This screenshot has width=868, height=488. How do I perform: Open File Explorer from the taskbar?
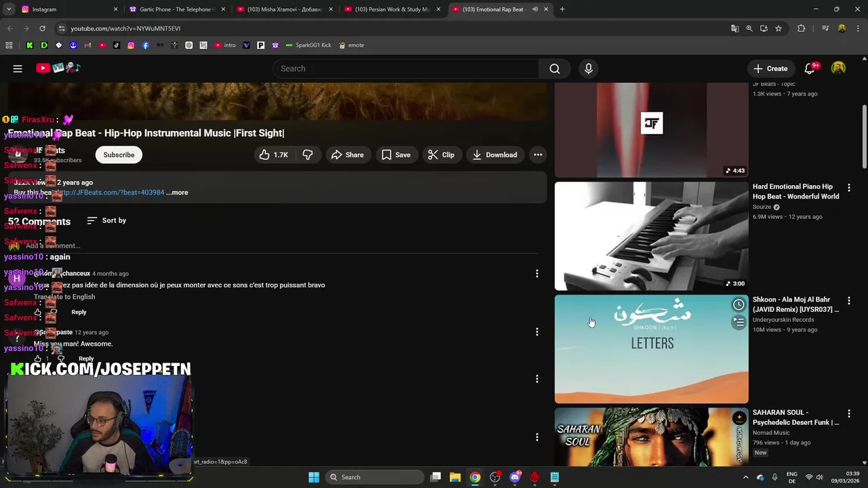(455, 477)
